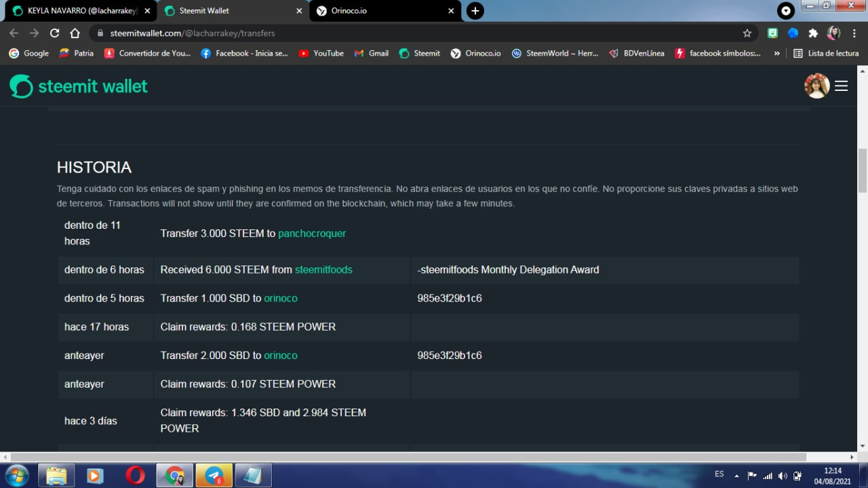Open Telegram from the taskbar
Screen dimensions: 868x488
[x=214, y=475]
